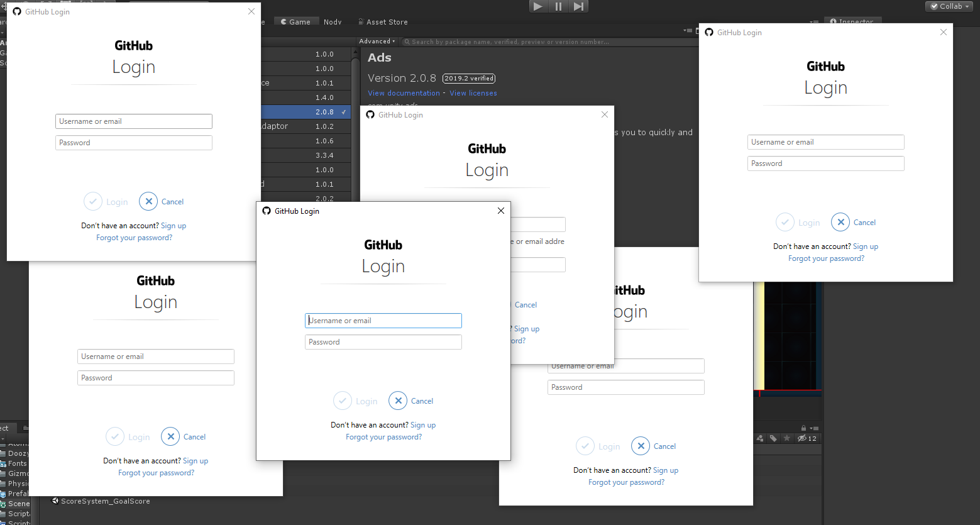Click the Favorites star icon
980x525 pixels.
pos(787,438)
